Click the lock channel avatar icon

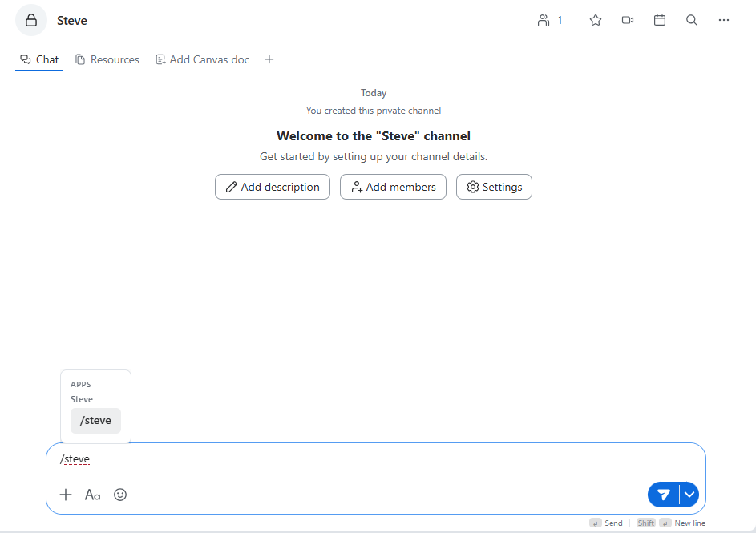31,20
